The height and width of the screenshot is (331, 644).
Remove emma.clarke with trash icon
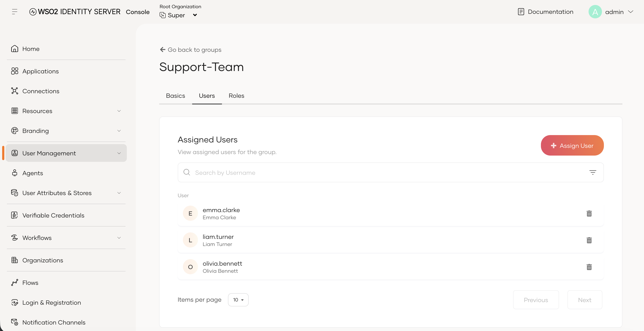(x=589, y=213)
